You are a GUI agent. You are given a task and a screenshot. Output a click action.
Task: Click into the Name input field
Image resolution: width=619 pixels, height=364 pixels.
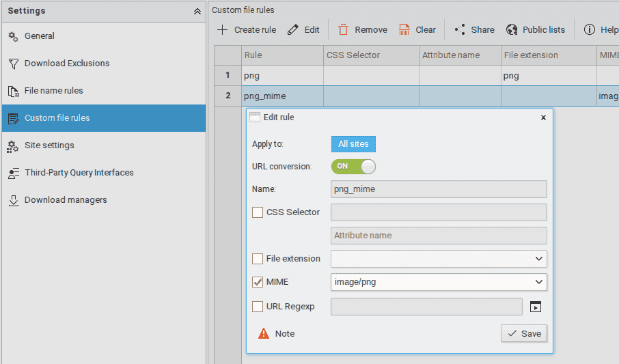(x=439, y=189)
